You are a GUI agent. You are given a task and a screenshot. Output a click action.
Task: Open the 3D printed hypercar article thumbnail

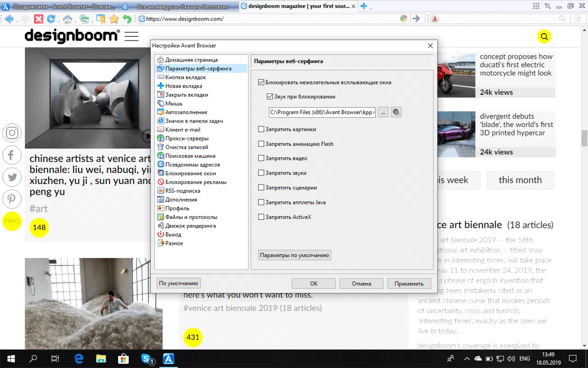pos(456,134)
